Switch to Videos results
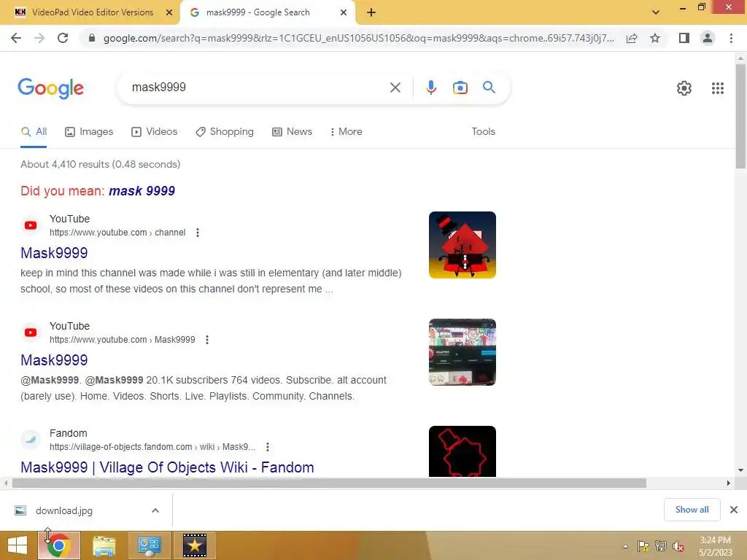747x560 pixels. (x=154, y=131)
